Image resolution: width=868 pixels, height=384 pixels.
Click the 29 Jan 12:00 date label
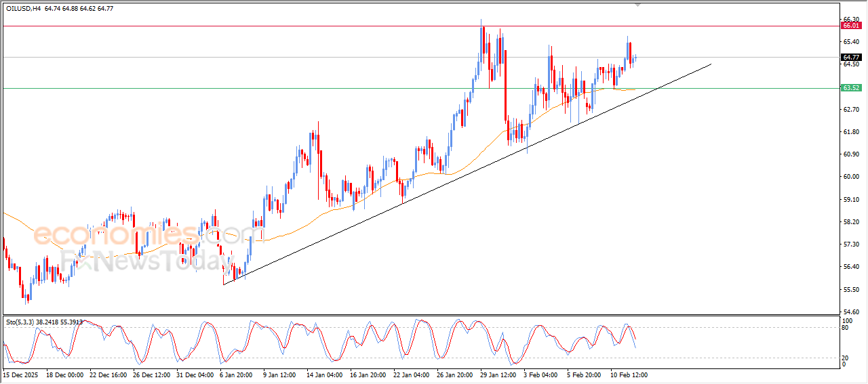498,374
